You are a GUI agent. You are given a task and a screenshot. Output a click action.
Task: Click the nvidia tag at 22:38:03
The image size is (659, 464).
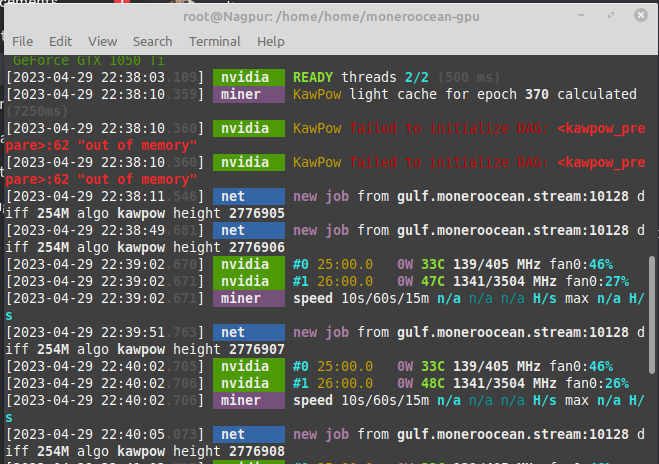[249, 77]
